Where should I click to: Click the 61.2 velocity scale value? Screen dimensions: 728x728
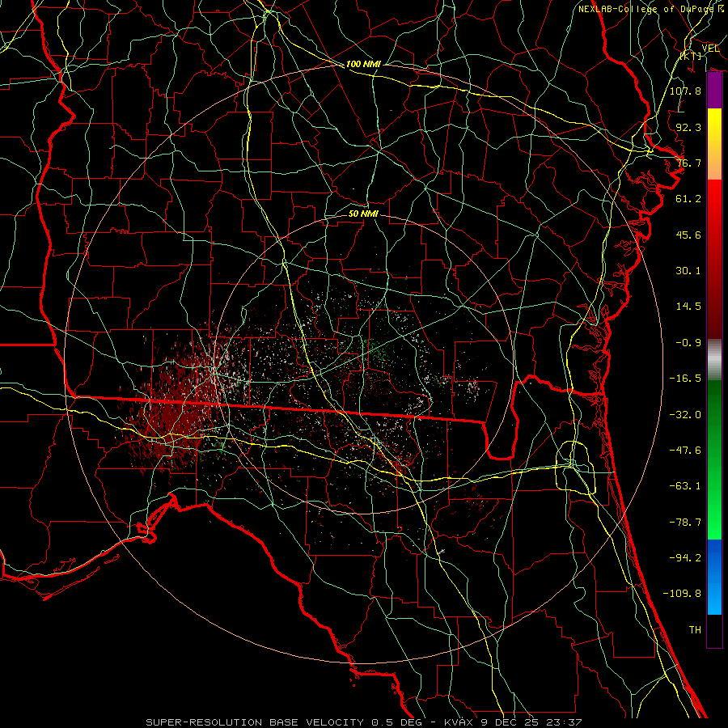[x=688, y=199]
